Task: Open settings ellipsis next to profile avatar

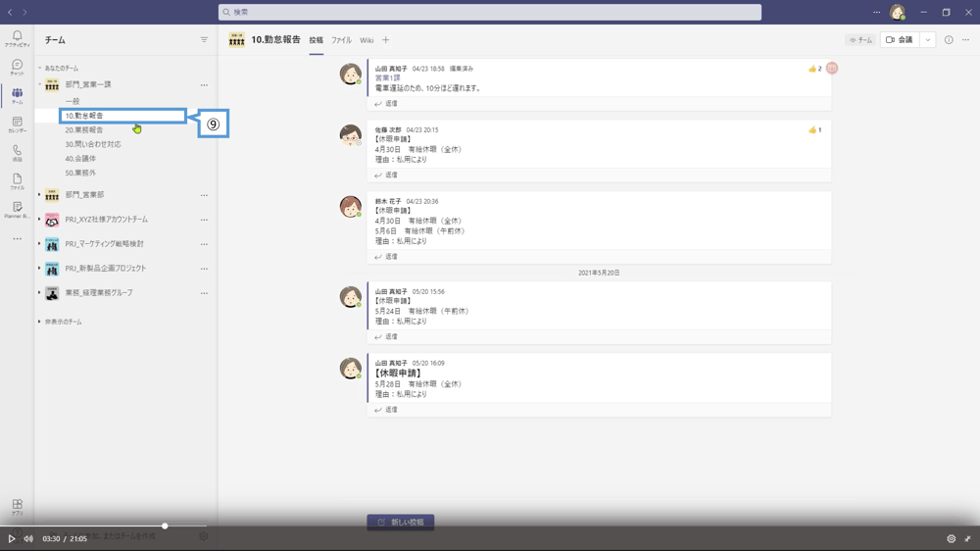Action: (x=876, y=12)
